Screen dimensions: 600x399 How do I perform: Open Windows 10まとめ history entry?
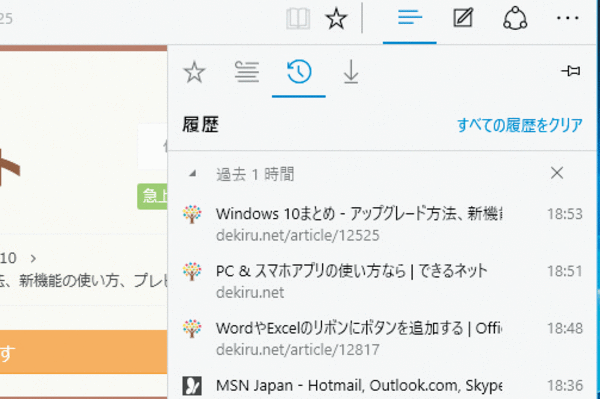coord(383,223)
